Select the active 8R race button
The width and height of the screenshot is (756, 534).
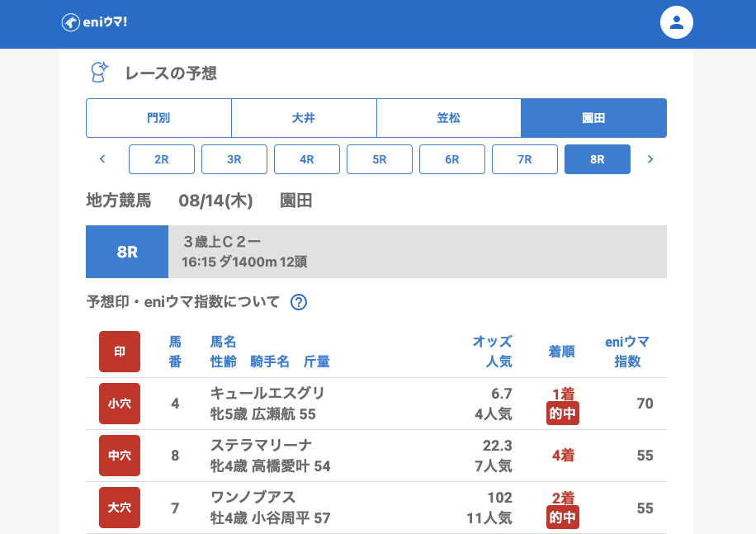coord(598,159)
